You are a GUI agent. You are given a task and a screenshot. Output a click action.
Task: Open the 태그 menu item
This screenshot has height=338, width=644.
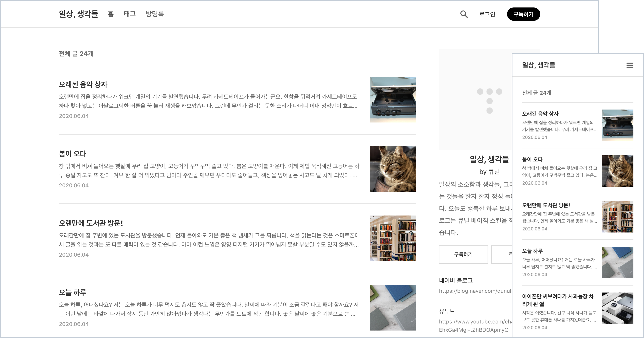[x=129, y=14]
